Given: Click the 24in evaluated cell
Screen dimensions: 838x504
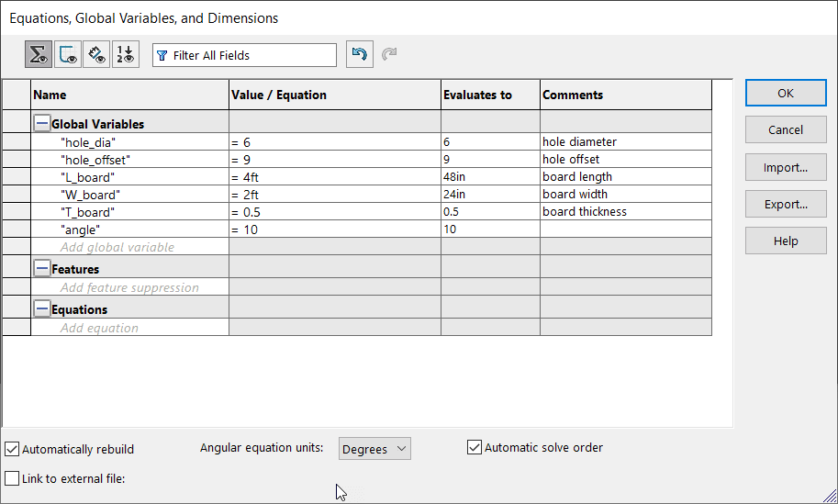Looking at the screenshot, I should point(491,195).
